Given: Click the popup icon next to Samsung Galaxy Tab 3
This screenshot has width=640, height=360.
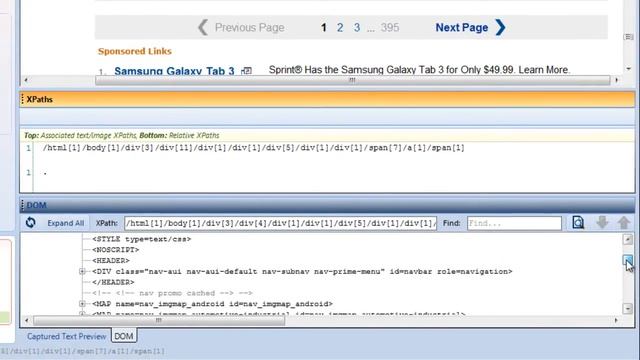Looking at the screenshot, I should [x=246, y=71].
